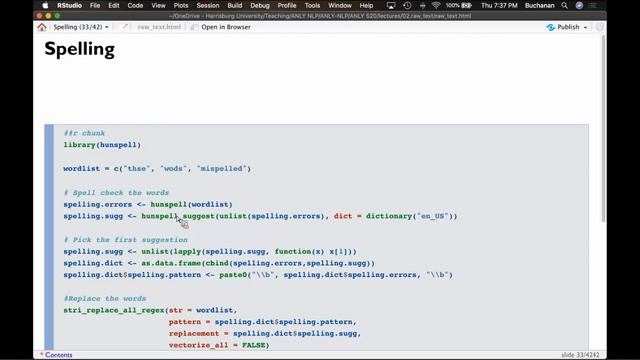Image resolution: width=640 pixels, height=360 pixels.
Task: Open Spotlight search magnifier icon
Action: (x=564, y=5)
